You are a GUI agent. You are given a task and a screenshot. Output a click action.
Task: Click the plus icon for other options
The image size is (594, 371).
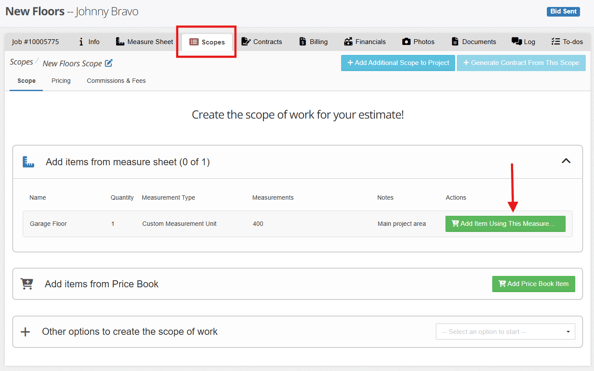[25, 332]
